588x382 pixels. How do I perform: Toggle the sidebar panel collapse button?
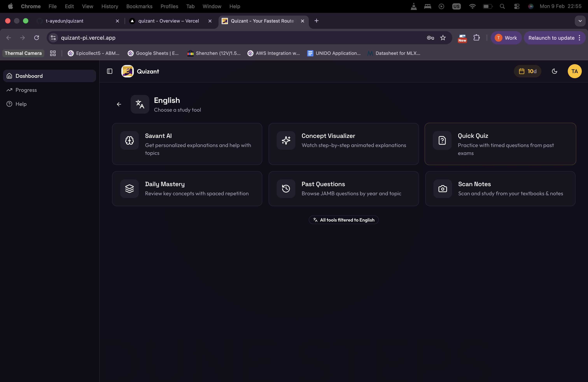tap(109, 71)
